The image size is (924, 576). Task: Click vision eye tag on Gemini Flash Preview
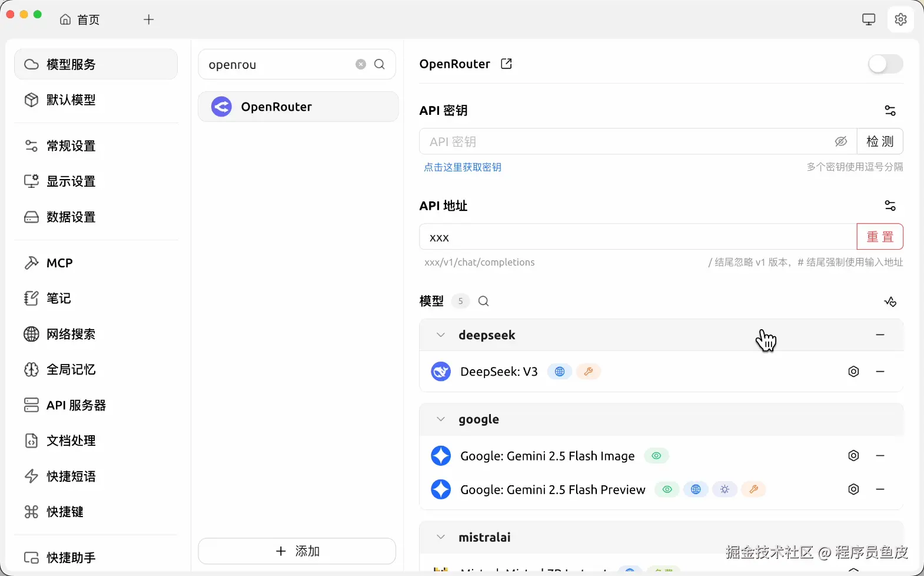click(667, 489)
